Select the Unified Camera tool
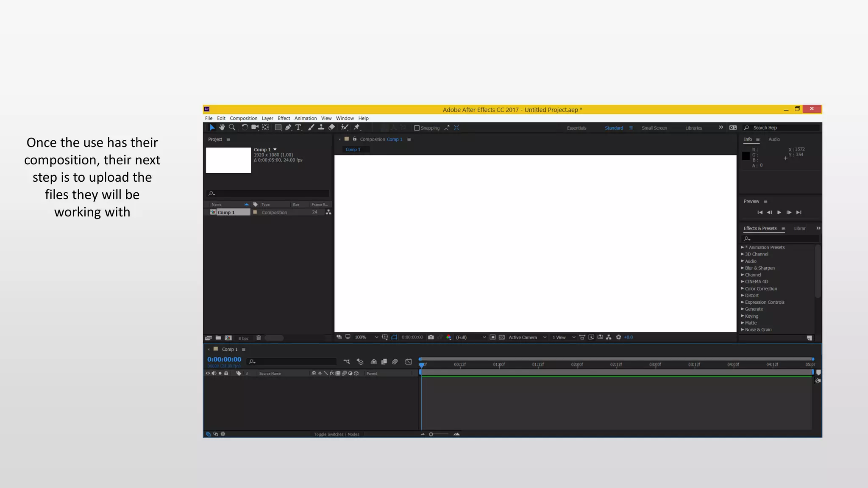Image resolution: width=868 pixels, height=488 pixels. [255, 128]
